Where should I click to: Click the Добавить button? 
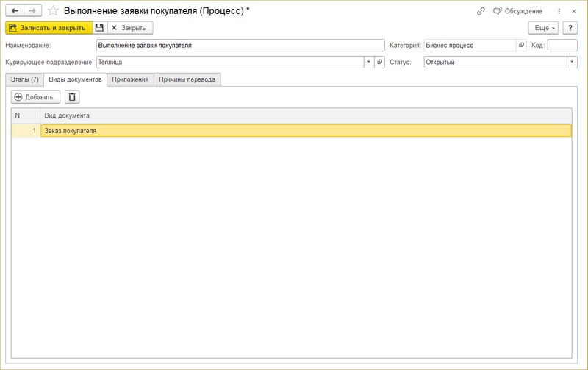(x=35, y=97)
